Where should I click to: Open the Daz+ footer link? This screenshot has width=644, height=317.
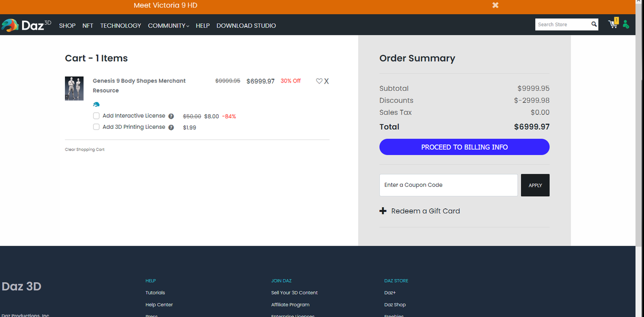[390, 293]
